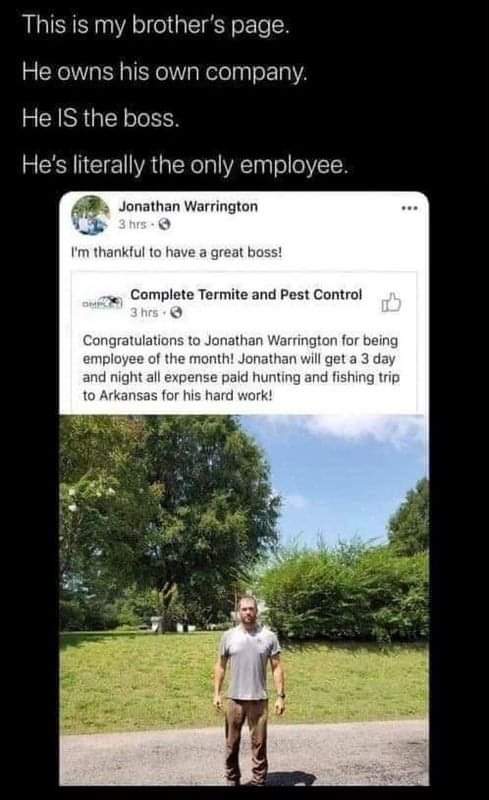This screenshot has width=489, height=800.
Task: Click 3 hrs timestamp under Jonathan Warrington
Action: tap(133, 224)
